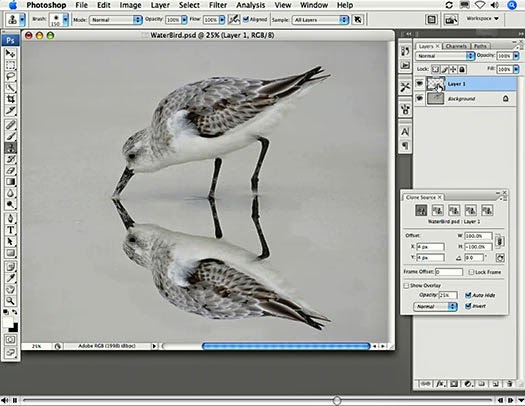
Task: Open the Filter menu
Action: coord(218,5)
